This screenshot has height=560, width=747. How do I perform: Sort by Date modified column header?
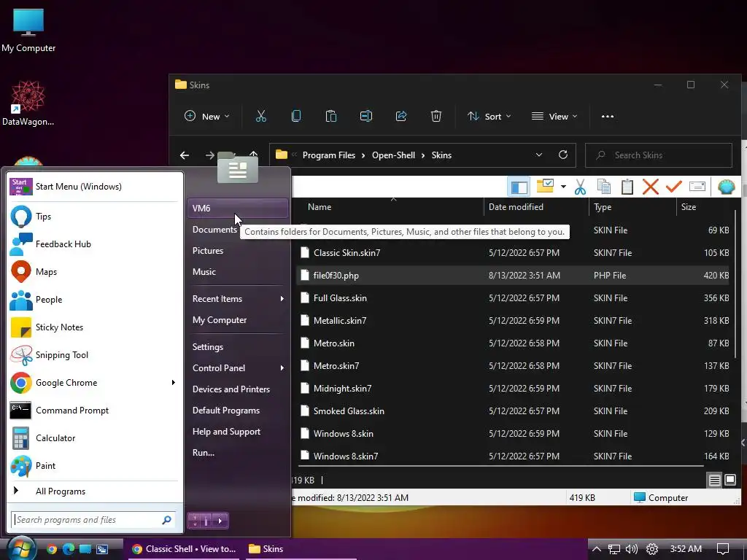536,207
